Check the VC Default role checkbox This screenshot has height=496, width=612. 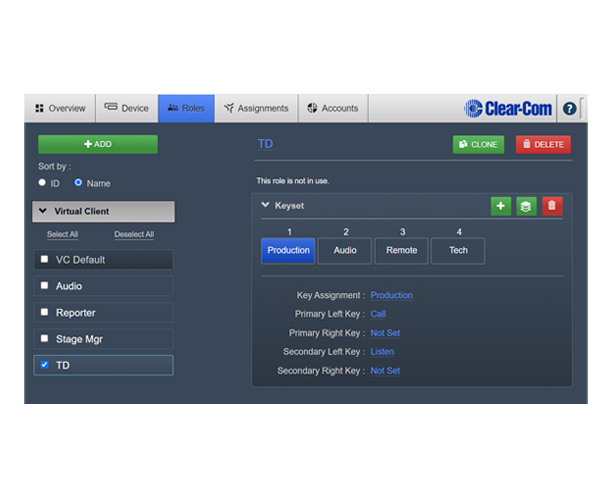[44, 260]
